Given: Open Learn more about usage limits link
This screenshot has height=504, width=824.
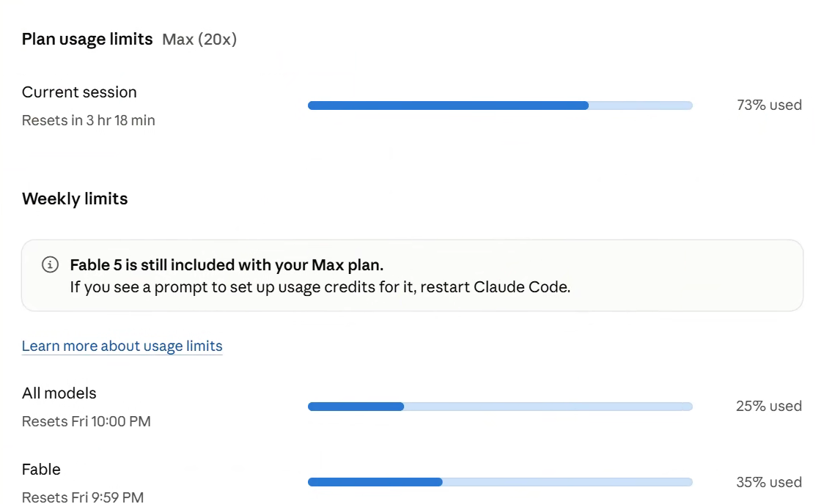Looking at the screenshot, I should coord(122,346).
